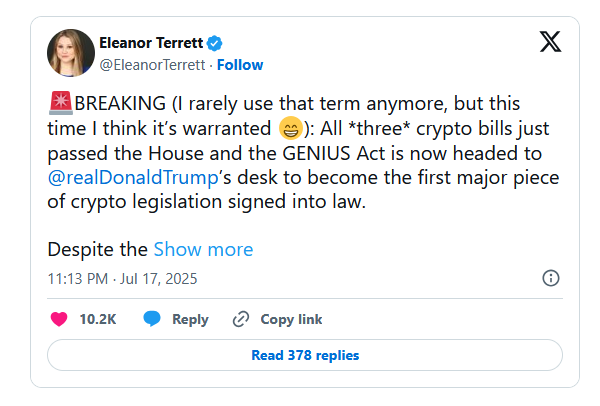Viewport: 600px width, 406px height.
Task: Click the chain link icon
Action: pos(241,319)
